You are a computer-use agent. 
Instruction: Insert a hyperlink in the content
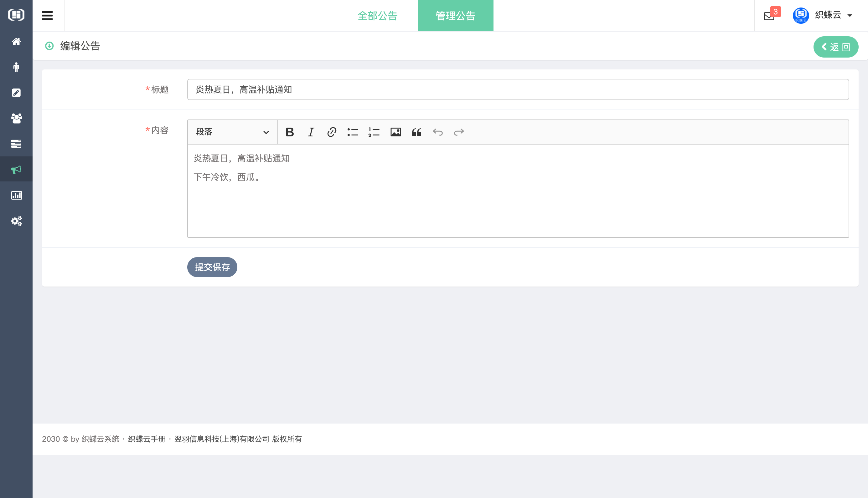pos(331,132)
